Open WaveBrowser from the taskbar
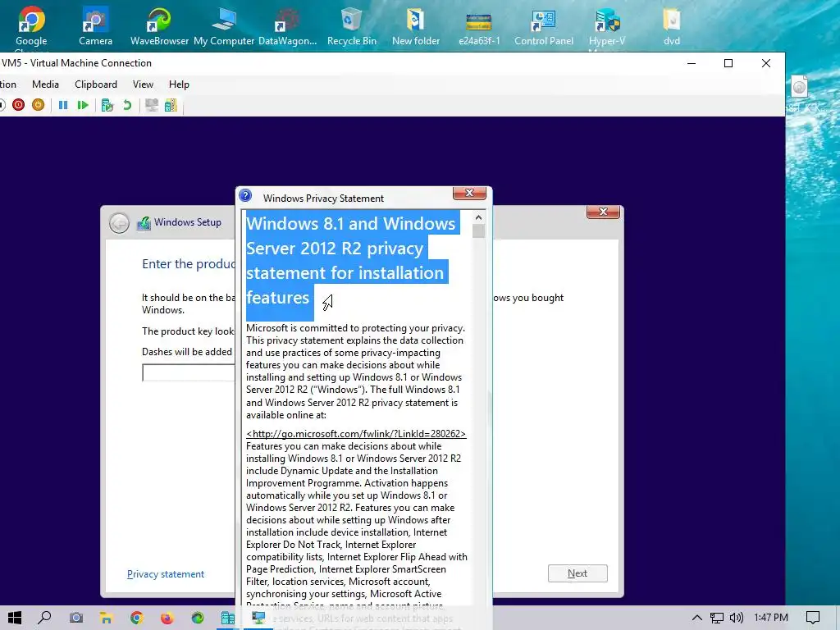This screenshot has height=630, width=840. [x=198, y=618]
